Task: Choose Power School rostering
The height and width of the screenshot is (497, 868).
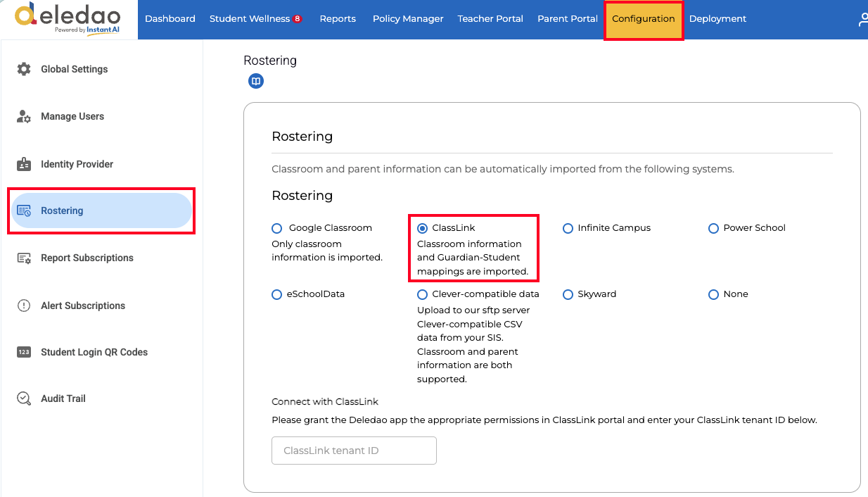Action: pos(713,228)
